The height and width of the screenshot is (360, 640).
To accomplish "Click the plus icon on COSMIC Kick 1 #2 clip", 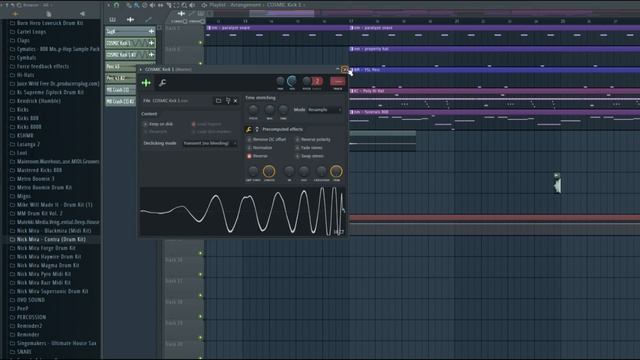I will point(151,54).
